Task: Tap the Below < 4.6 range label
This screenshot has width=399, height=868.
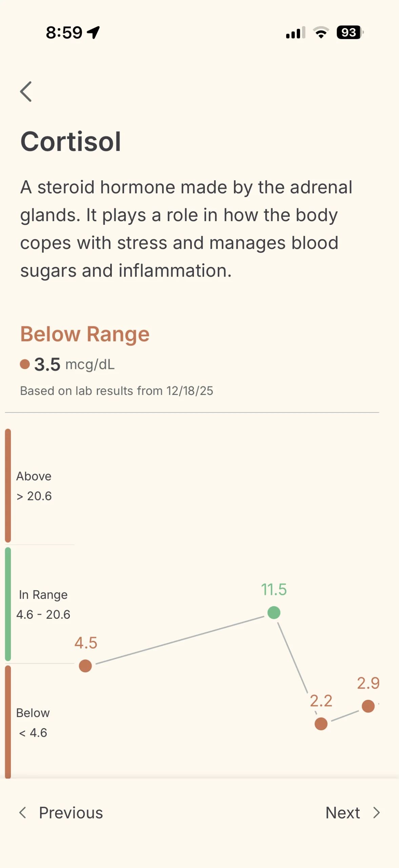Action: click(33, 723)
